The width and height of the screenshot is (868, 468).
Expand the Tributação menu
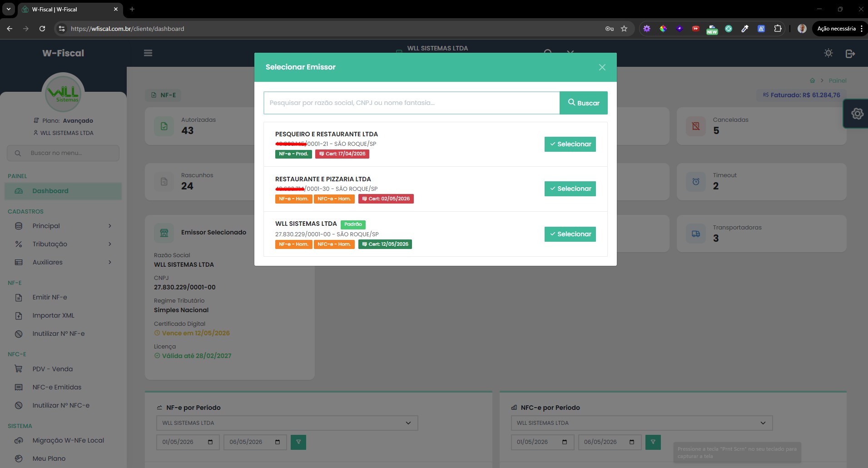[63, 244]
